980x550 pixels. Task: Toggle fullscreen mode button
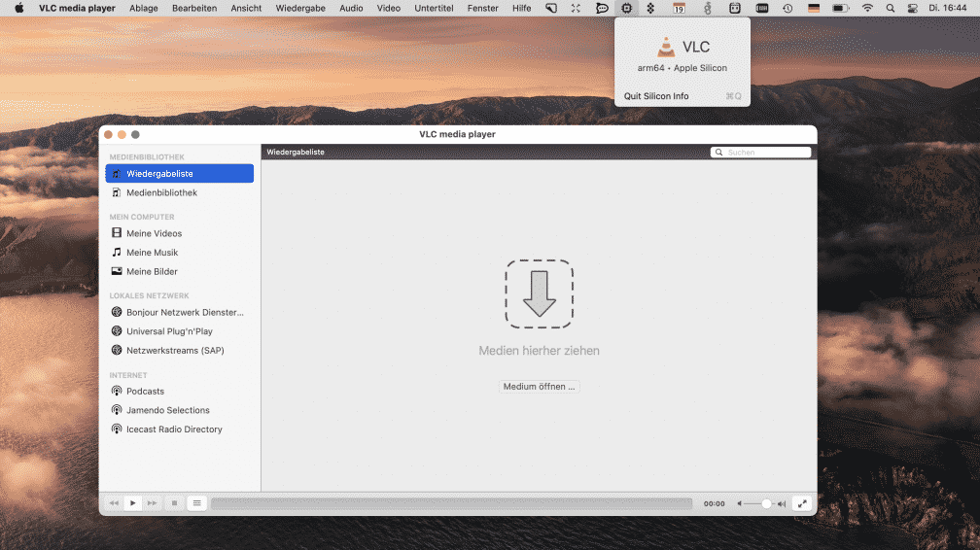coord(802,503)
